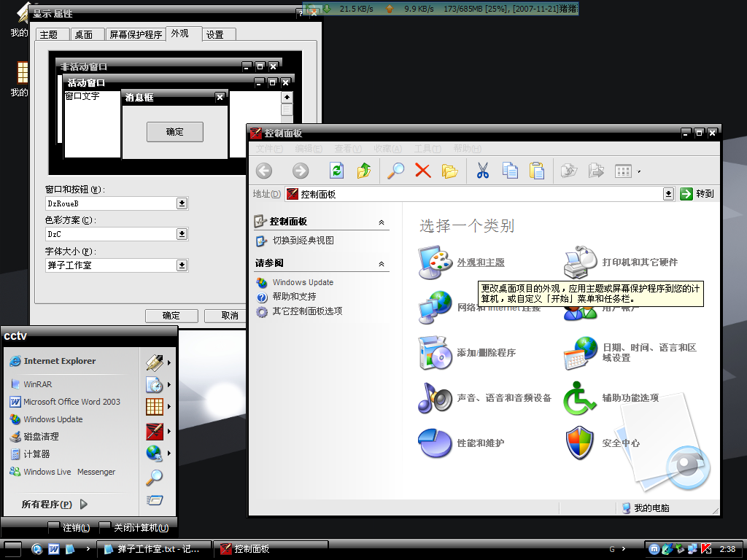Viewport: 747px width, 560px height.
Task: Click 其它控制面板选项 link
Action: click(307, 311)
